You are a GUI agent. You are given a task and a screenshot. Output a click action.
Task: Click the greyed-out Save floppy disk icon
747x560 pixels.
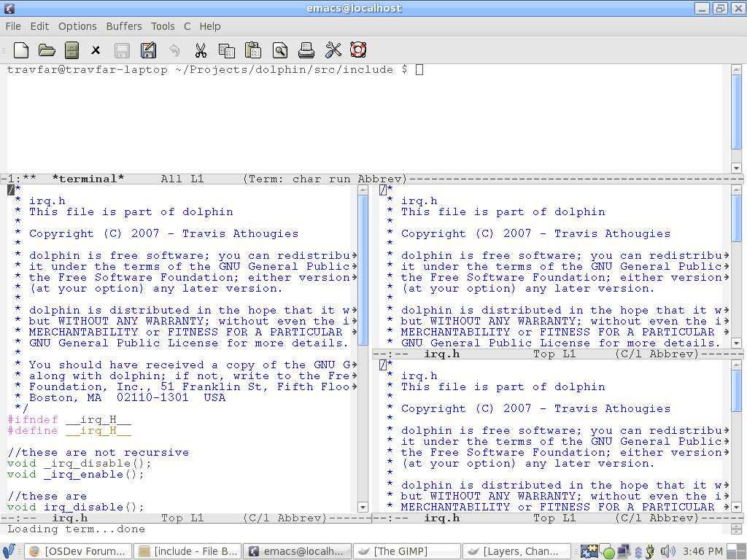point(123,50)
